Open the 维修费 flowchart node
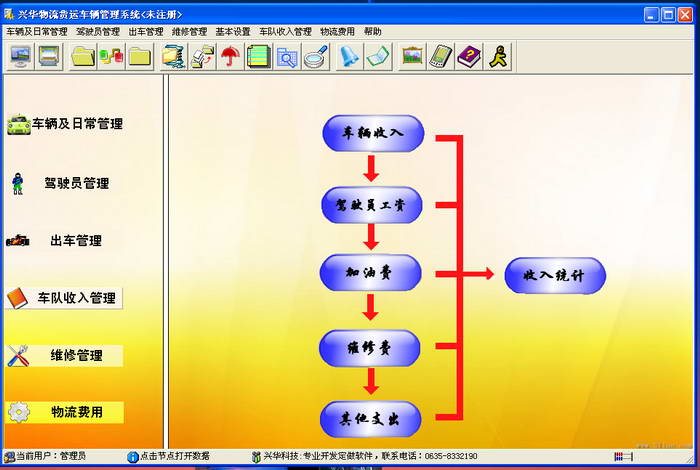The image size is (700, 470). [x=370, y=348]
